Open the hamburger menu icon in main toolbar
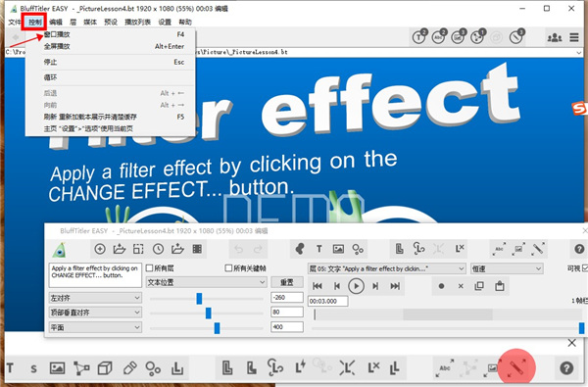 coord(574,37)
